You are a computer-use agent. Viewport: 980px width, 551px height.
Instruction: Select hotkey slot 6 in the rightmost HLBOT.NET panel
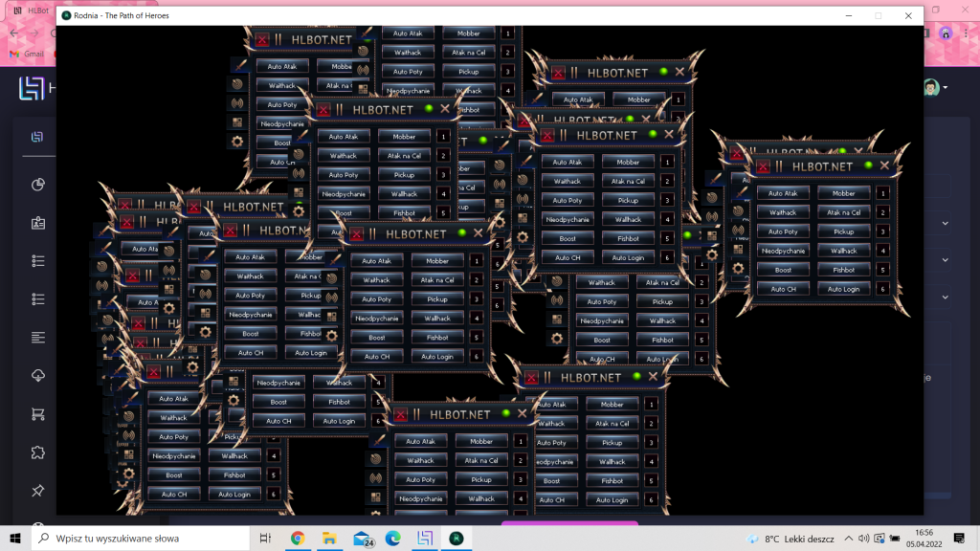(882, 289)
